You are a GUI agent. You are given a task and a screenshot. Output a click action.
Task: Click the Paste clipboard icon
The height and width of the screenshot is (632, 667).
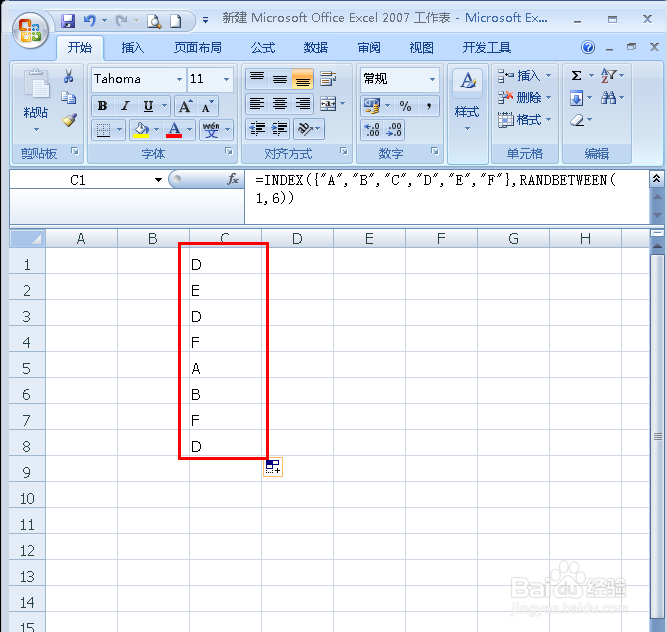point(36,84)
